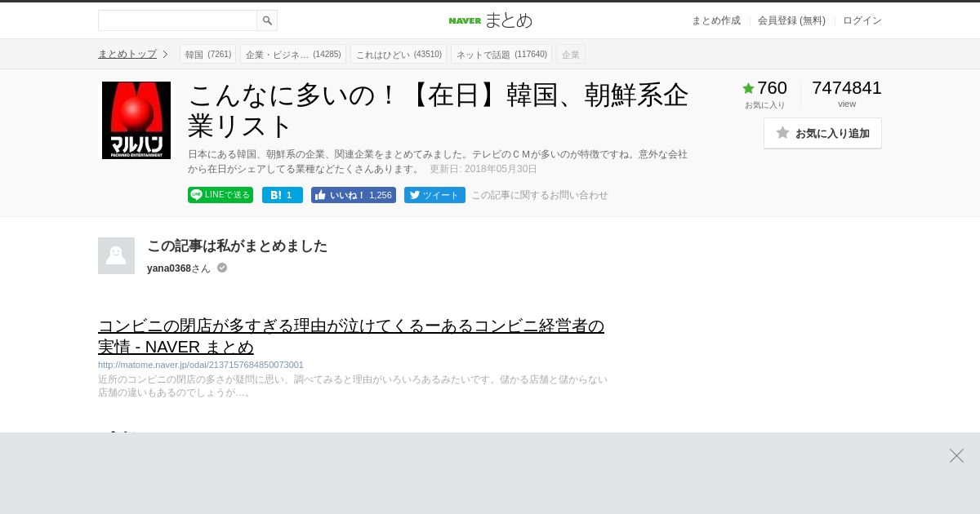Click the 更新日: 2018年05月30日 text
Viewport: 980px width, 514px height.
(483, 169)
